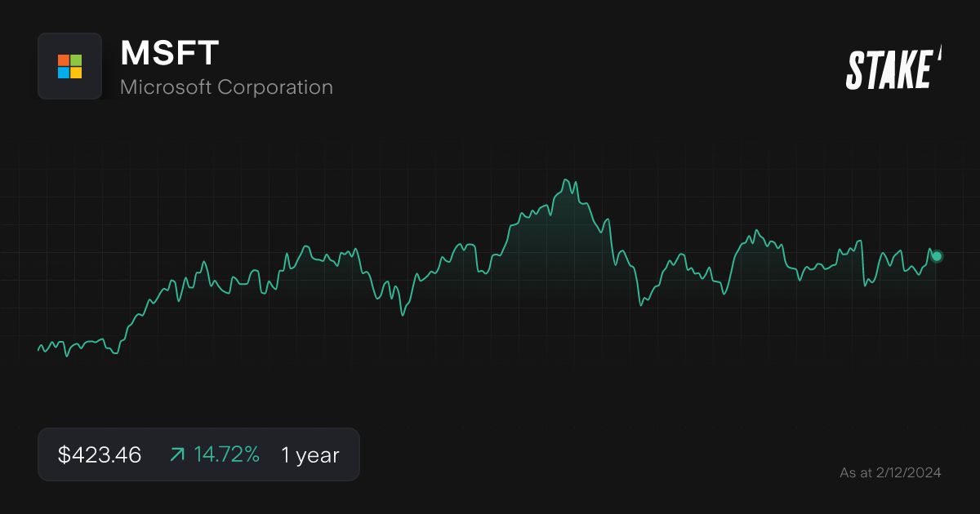Select the yellow square of the Microsoft logo

point(76,73)
